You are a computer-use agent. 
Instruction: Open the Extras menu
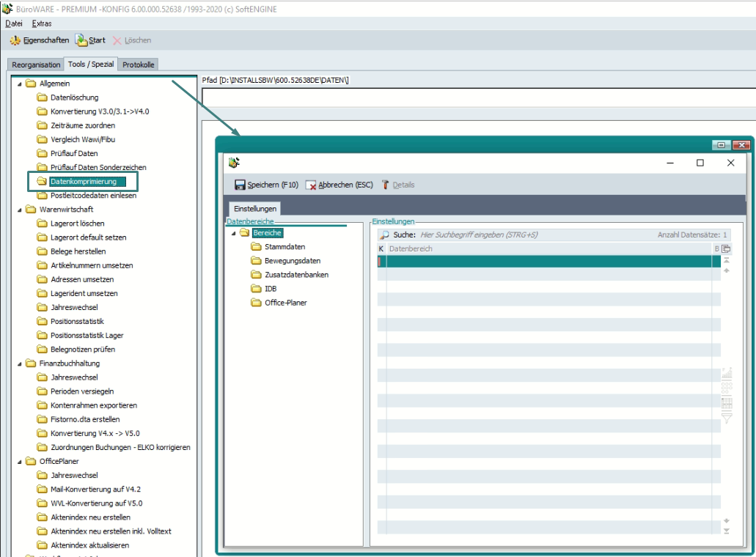click(x=42, y=23)
